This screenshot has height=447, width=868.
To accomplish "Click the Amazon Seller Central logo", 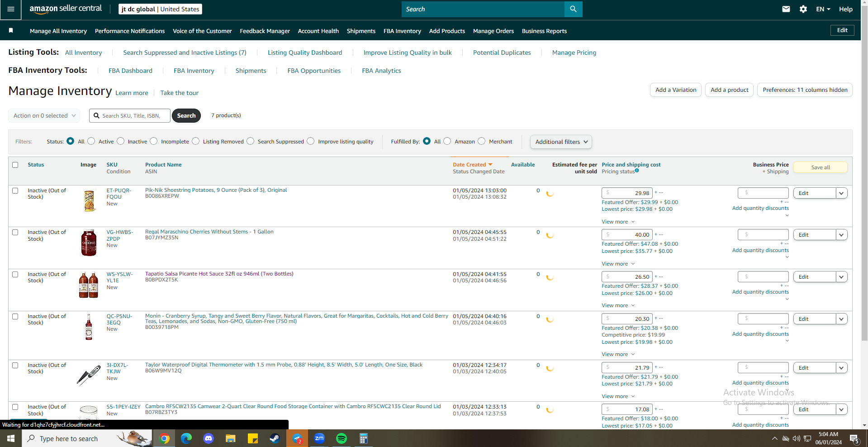I will pos(66,9).
